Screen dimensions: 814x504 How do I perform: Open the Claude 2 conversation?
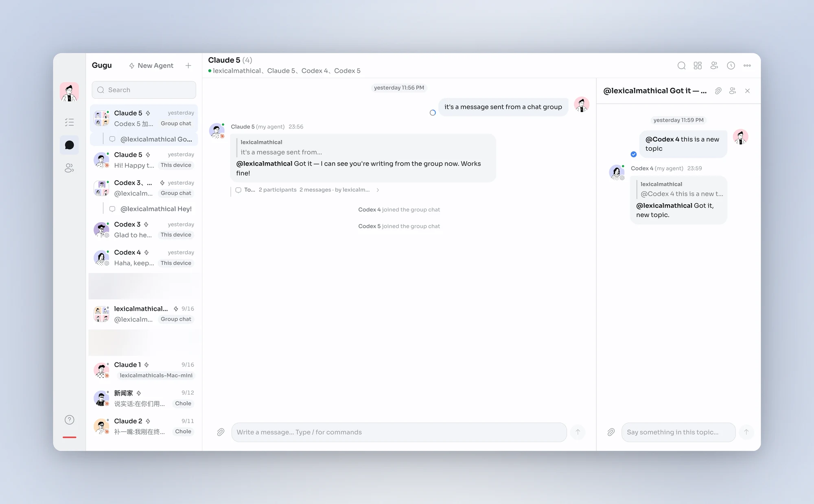pos(144,426)
